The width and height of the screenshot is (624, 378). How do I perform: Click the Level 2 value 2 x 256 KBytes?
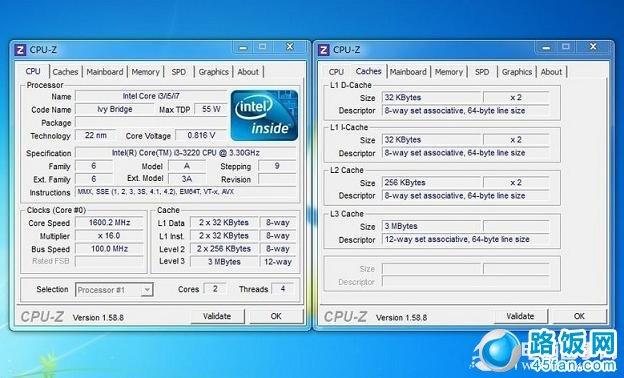click(224, 249)
